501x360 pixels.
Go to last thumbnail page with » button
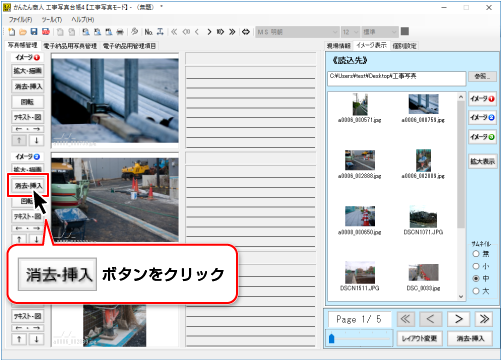coord(484,319)
